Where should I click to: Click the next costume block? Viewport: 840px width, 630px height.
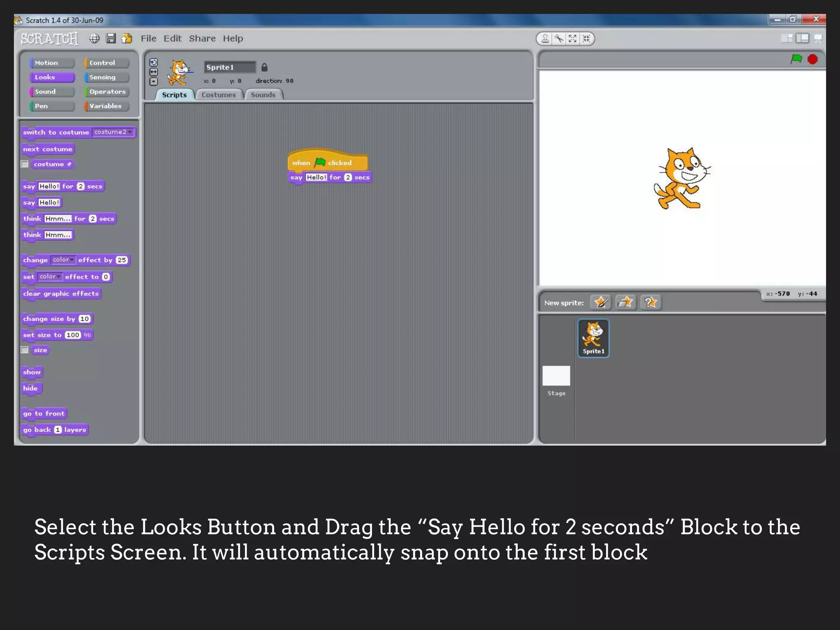coord(48,149)
